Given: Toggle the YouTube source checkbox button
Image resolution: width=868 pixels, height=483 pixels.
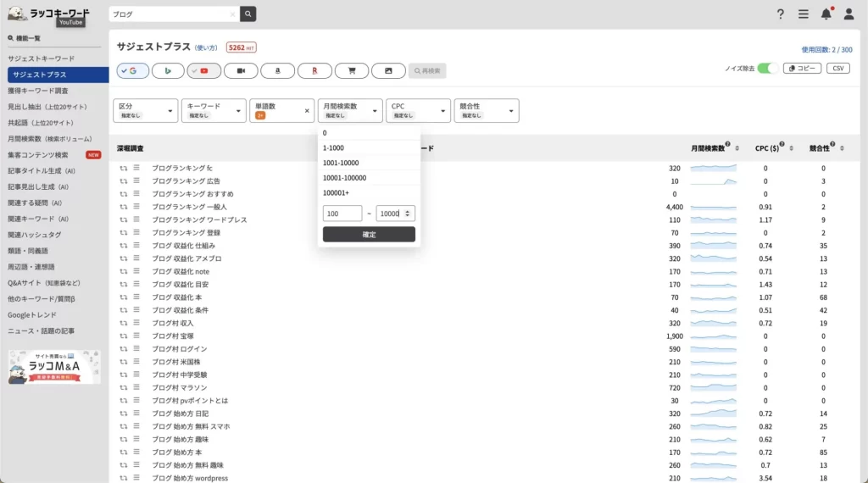Looking at the screenshot, I should (x=204, y=71).
